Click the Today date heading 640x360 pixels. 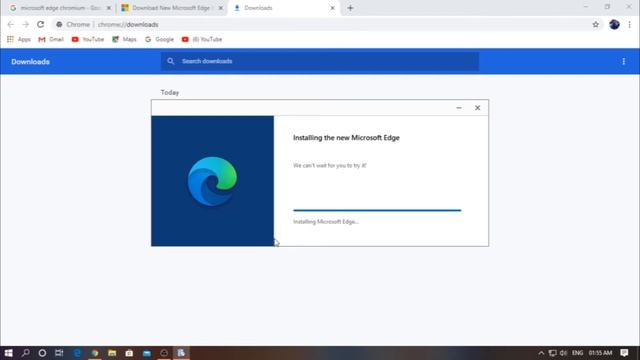click(170, 93)
